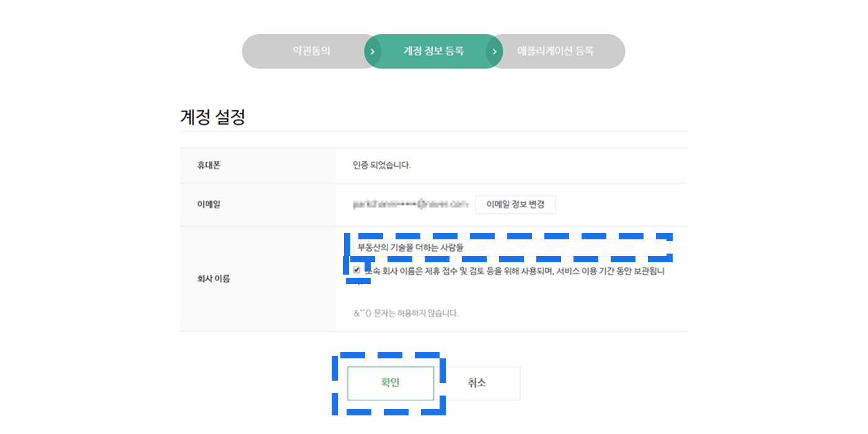Toggle the company name consent checkbox
868x434 pixels.
coord(356,270)
